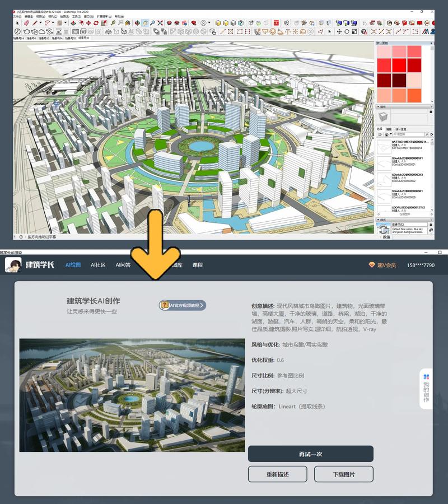Click the Zoom Extents tool

[x=160, y=23]
